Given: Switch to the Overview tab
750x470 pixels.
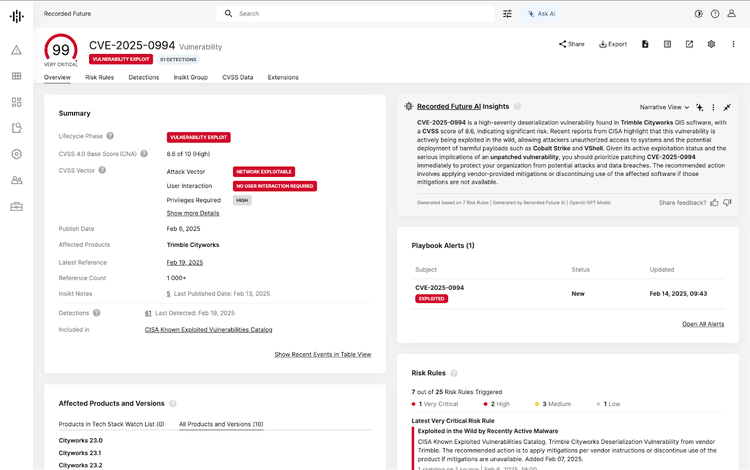Looking at the screenshot, I should coord(57,77).
